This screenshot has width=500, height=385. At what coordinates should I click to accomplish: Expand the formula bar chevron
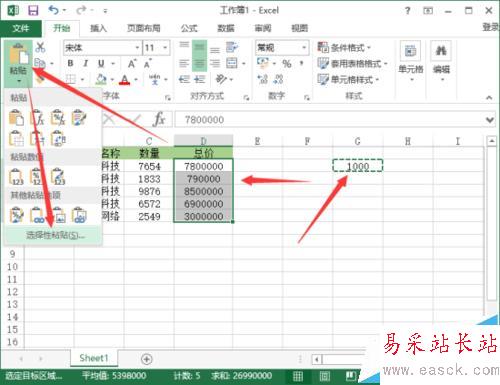[490, 119]
